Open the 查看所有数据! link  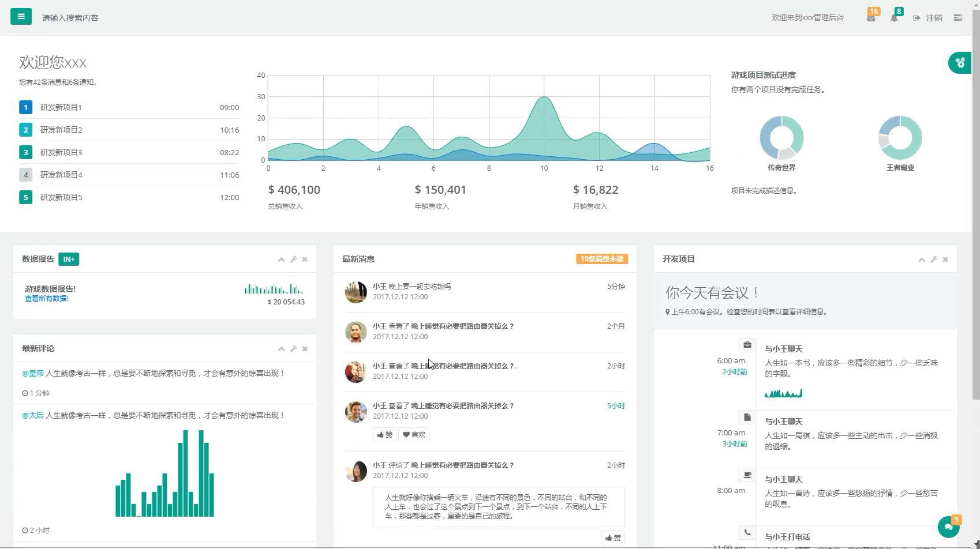(46, 299)
